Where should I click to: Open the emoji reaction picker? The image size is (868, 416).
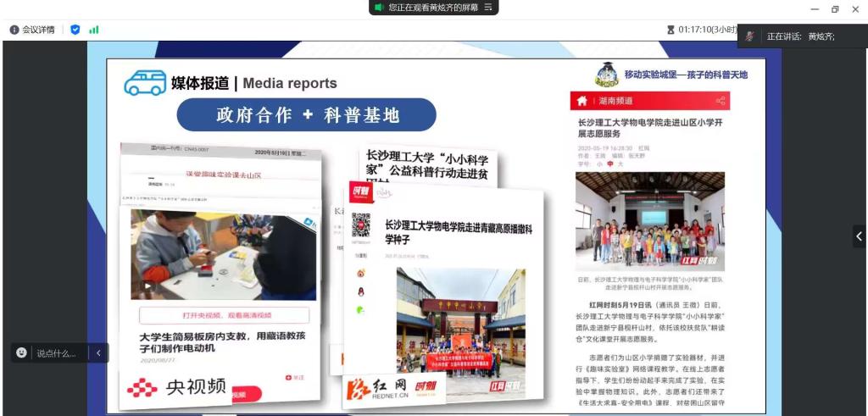[21, 352]
